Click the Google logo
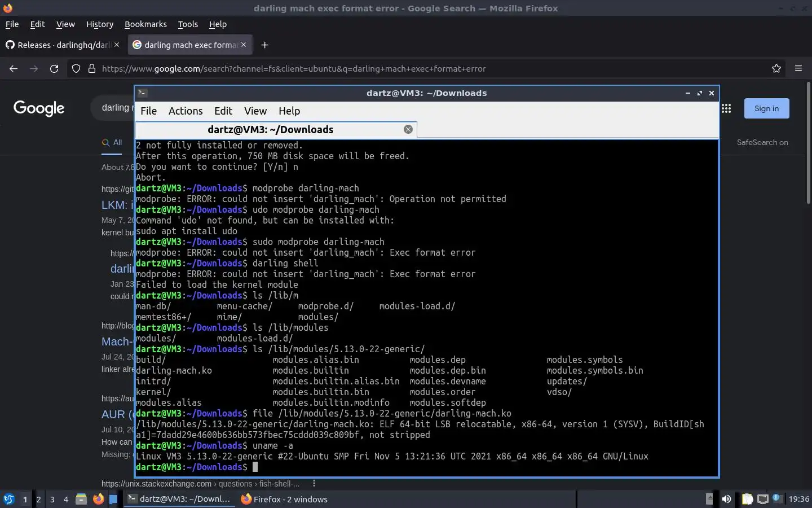Image resolution: width=812 pixels, height=508 pixels. click(39, 108)
